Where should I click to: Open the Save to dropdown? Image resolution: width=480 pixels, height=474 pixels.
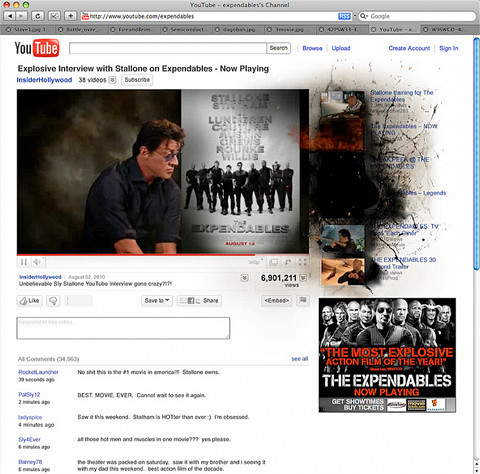pos(157,301)
